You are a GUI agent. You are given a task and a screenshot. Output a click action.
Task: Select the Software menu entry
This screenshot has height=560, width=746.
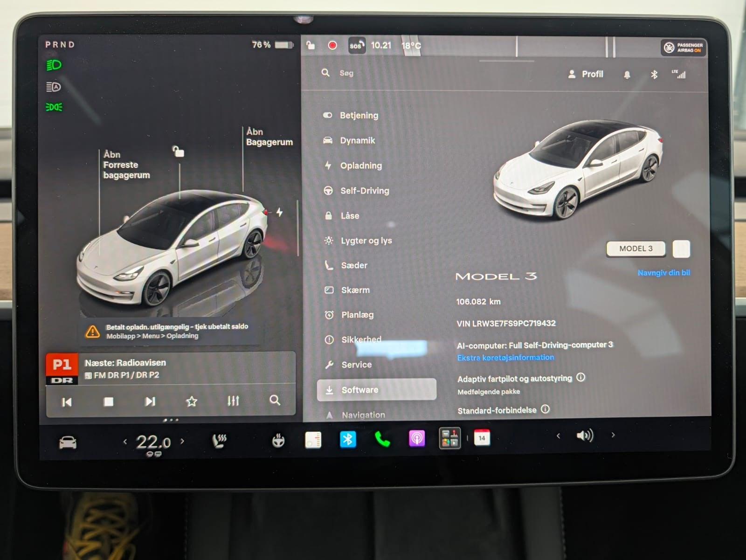(x=377, y=390)
